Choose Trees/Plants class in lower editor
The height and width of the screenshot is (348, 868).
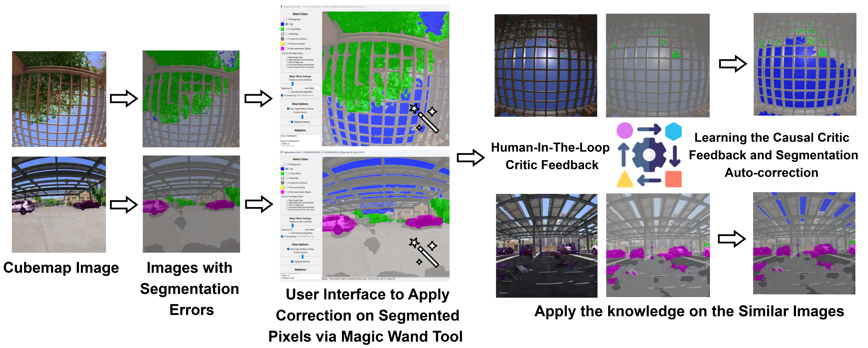287,173
